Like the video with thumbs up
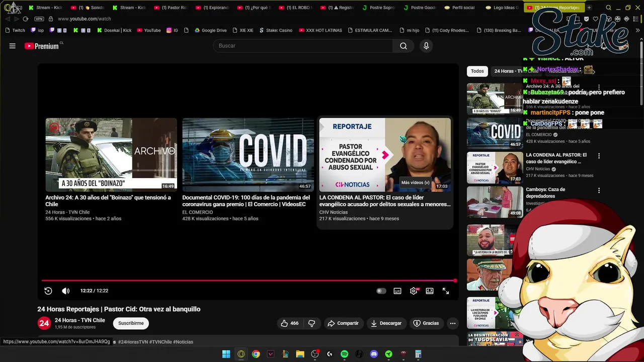The height and width of the screenshot is (362, 644). point(289,323)
